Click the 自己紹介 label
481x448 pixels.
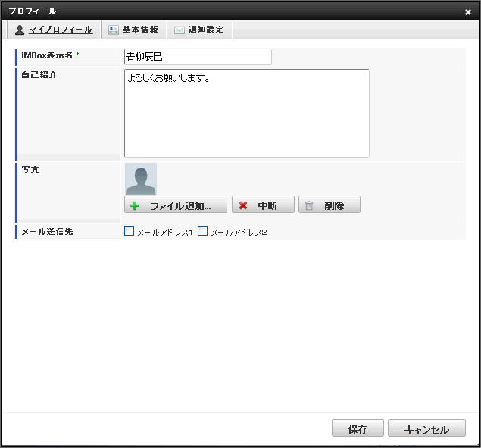point(39,74)
